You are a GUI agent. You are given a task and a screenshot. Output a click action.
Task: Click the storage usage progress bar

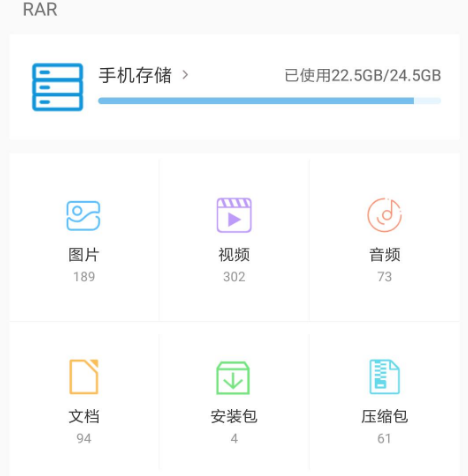[x=269, y=101]
